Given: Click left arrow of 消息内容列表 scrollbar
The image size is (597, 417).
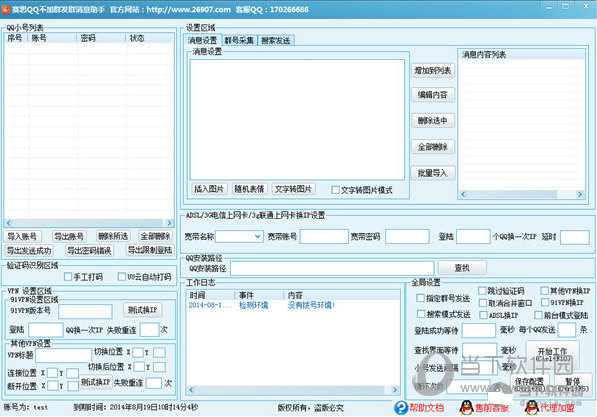Looking at the screenshot, I should click(463, 194).
